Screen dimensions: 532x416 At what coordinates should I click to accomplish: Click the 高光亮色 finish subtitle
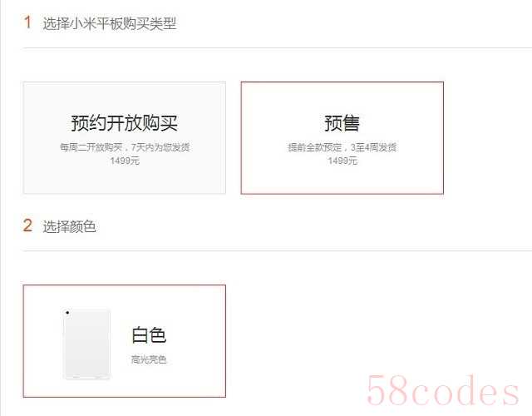[149, 359]
